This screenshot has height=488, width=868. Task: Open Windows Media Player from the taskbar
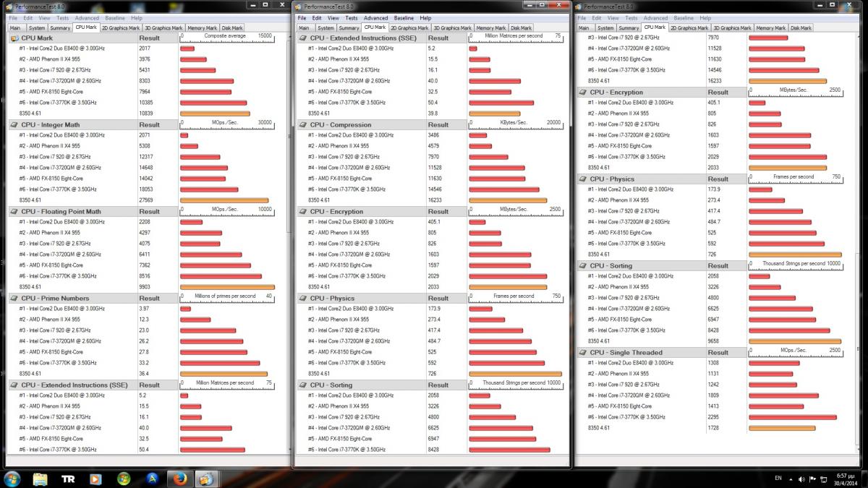95,478
